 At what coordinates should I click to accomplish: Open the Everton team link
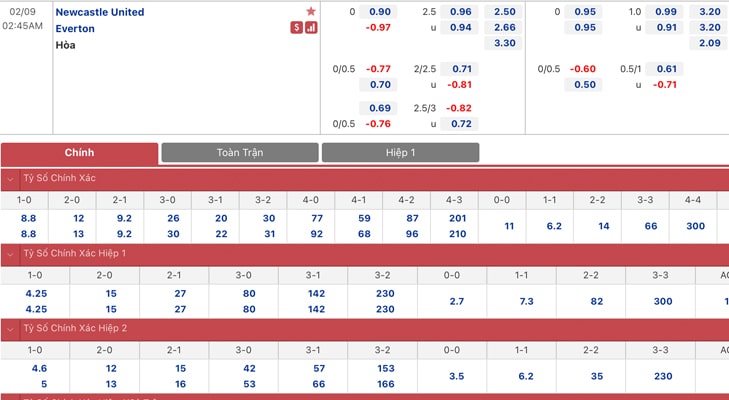pyautogui.click(x=75, y=29)
